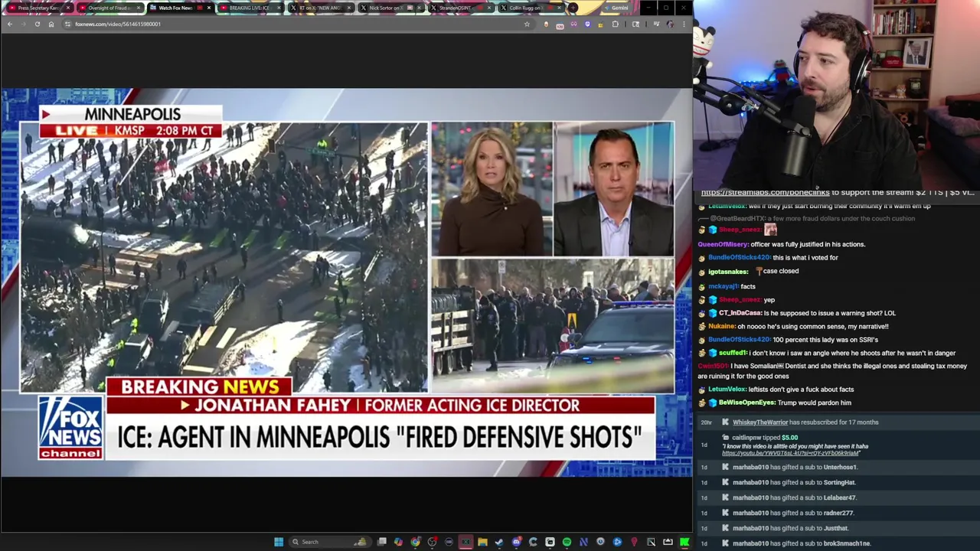The image size is (980, 551).
Task: Click scuffed1 username in chat
Action: (732, 353)
